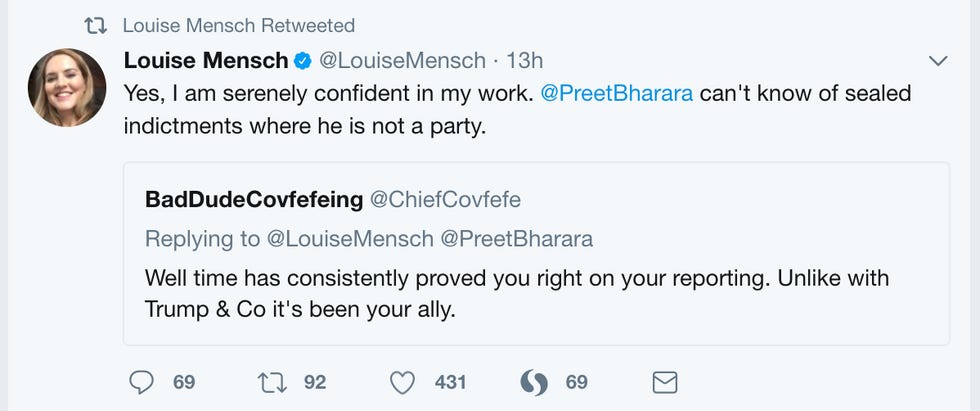Viewport: 980px width, 411px height.
Task: Open the BadDudeCovfefeing quoted tweet author
Action: [x=254, y=199]
